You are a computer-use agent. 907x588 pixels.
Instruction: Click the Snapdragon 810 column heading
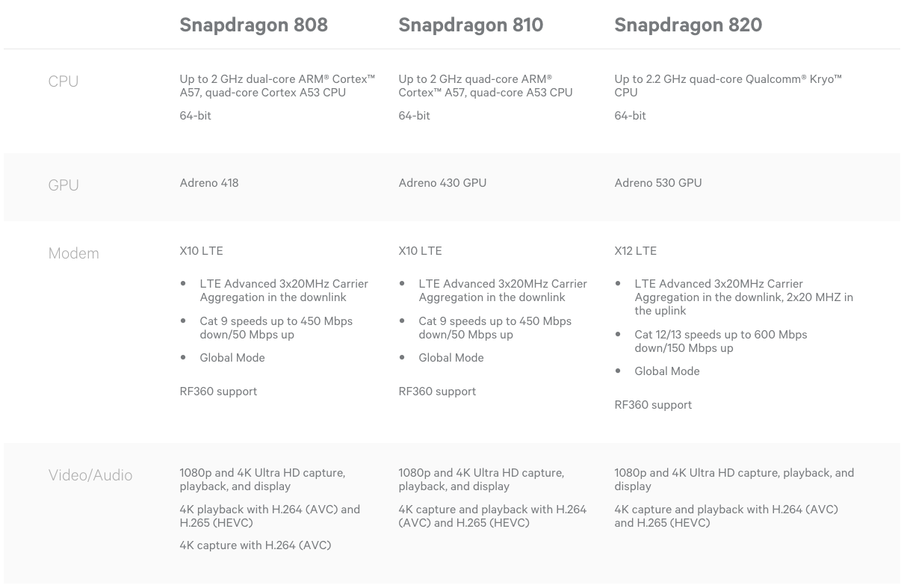[x=471, y=25]
